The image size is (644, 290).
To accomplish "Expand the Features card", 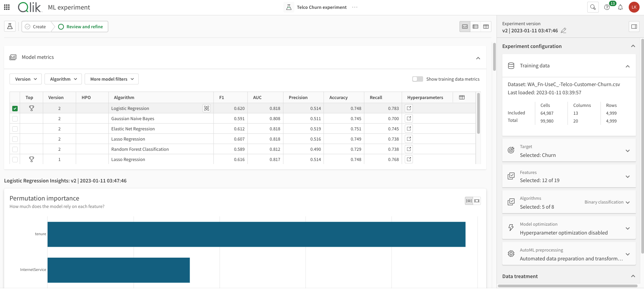I will 628,177.
